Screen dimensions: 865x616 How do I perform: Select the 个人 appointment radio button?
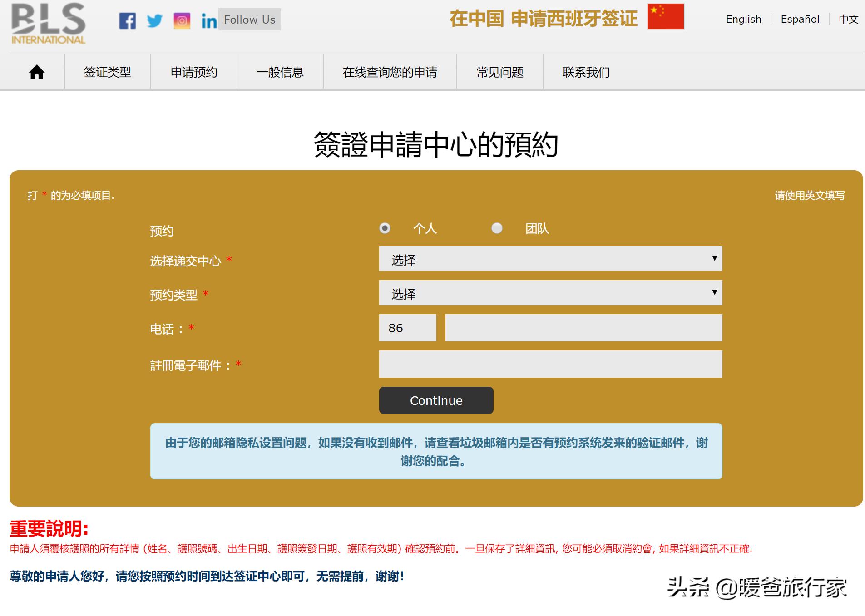(x=385, y=229)
